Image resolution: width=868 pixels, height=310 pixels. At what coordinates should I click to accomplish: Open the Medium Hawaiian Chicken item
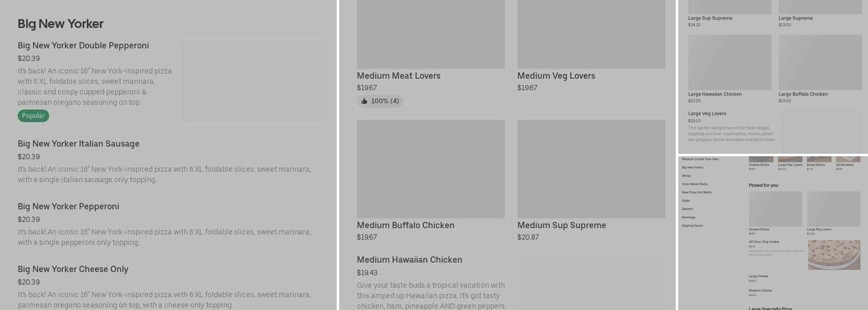click(x=409, y=260)
